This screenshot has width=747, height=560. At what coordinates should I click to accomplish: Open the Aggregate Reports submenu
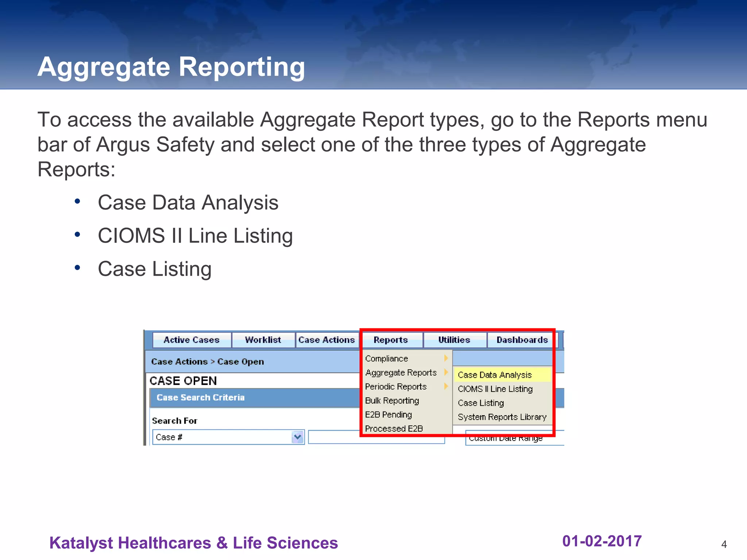pyautogui.click(x=407, y=373)
